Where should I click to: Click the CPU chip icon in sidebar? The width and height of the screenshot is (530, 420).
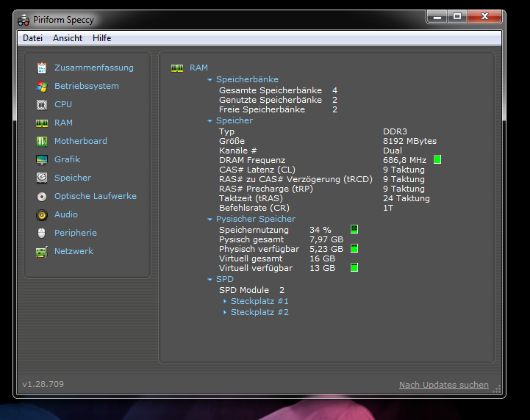pos(42,105)
